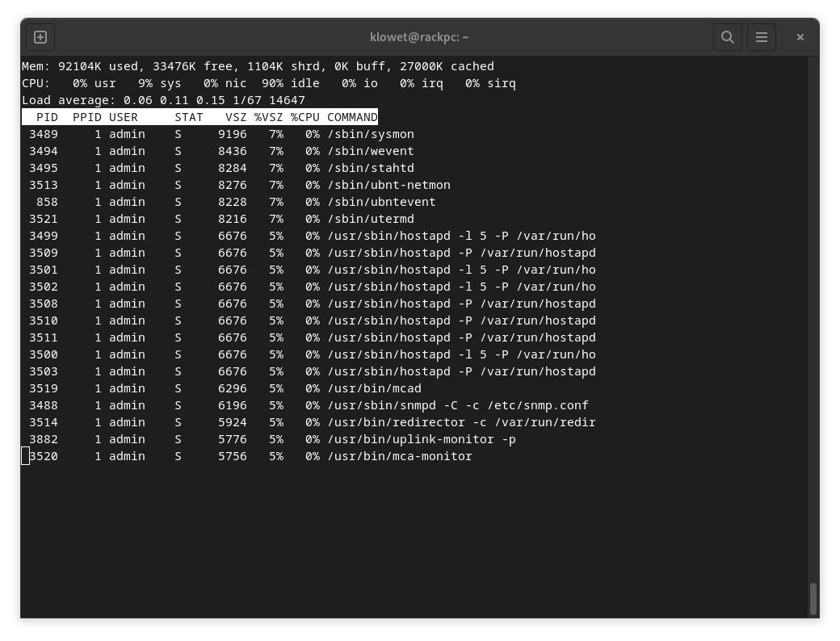This screenshot has height=641, width=840.
Task: Click the %CPU column header
Action: click(305, 117)
